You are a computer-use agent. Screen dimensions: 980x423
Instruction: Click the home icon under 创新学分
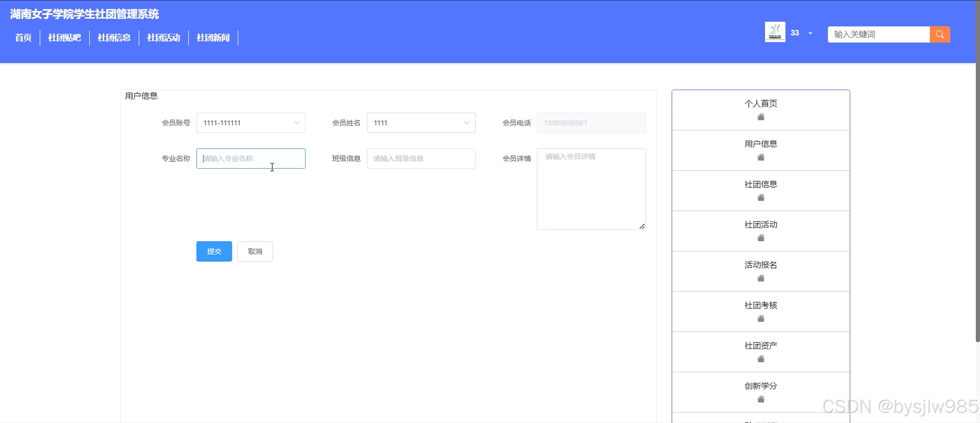tap(761, 399)
